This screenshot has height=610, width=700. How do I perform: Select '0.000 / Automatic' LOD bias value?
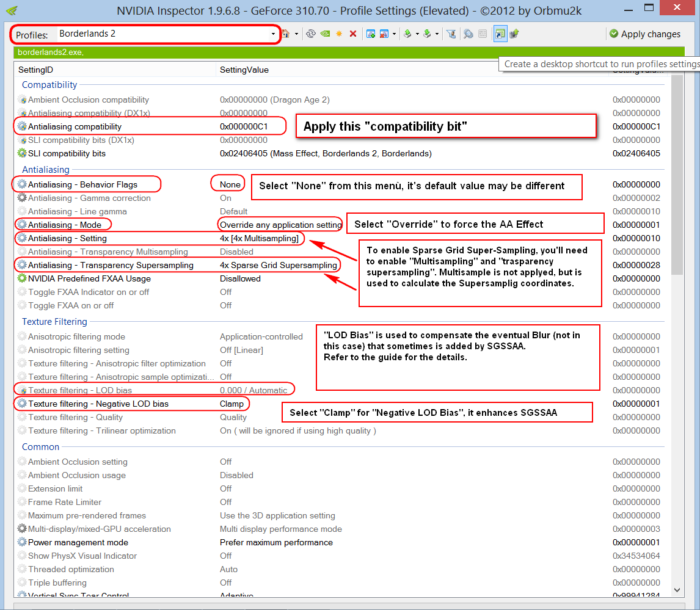pyautogui.click(x=253, y=390)
